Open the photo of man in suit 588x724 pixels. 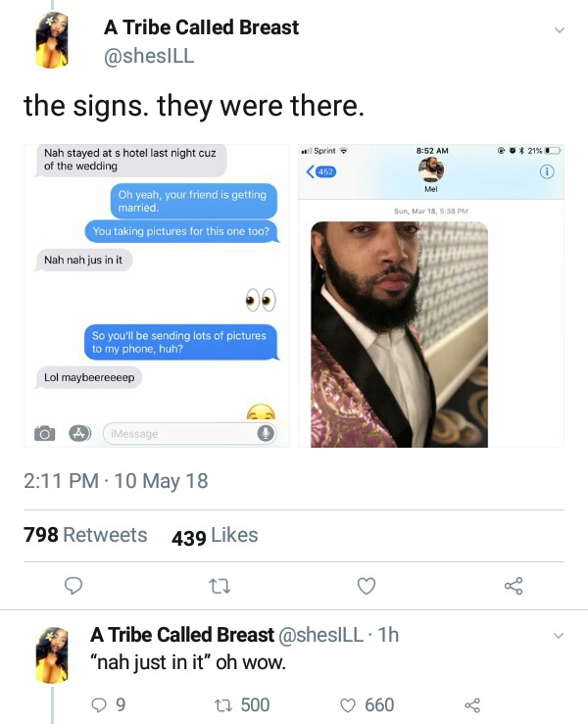coord(431,295)
